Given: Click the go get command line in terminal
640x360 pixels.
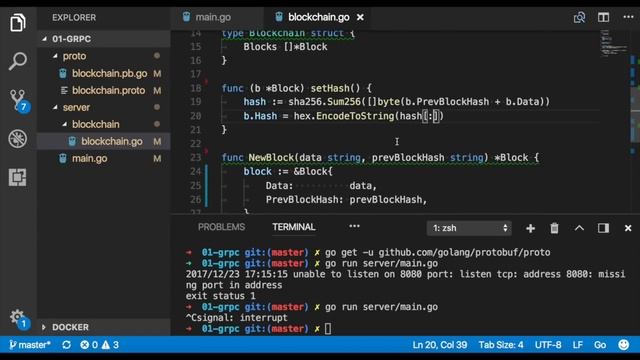Looking at the screenshot, I should click(438, 252).
